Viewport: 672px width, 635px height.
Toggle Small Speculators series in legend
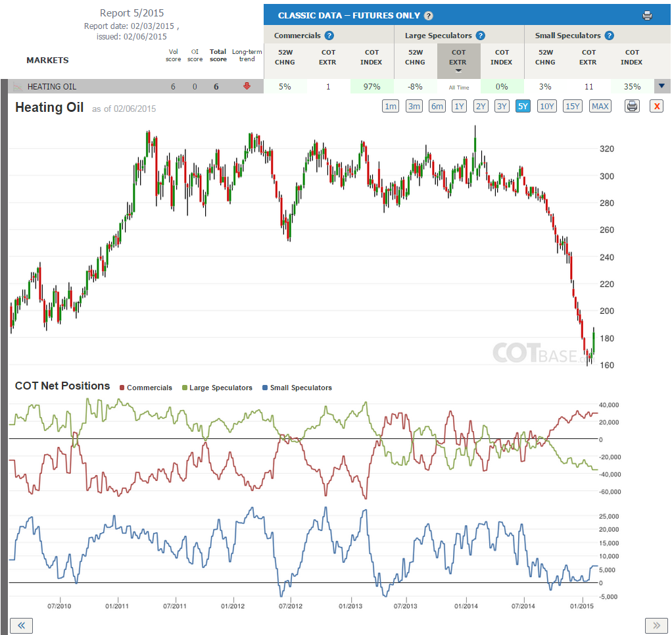point(297,388)
